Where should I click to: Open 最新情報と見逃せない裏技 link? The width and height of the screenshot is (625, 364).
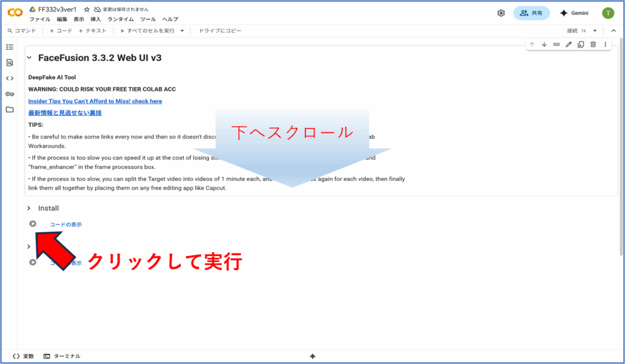[65, 113]
